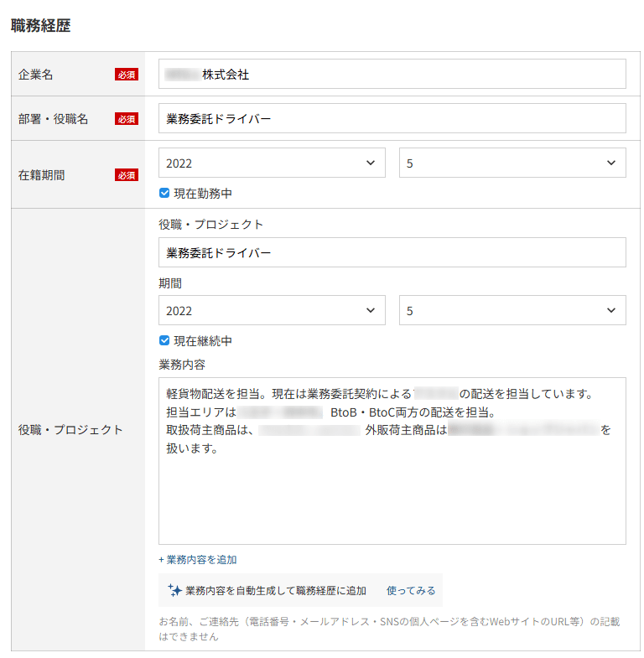Toggle the 現在勤務中 checkbox

pyautogui.click(x=164, y=193)
